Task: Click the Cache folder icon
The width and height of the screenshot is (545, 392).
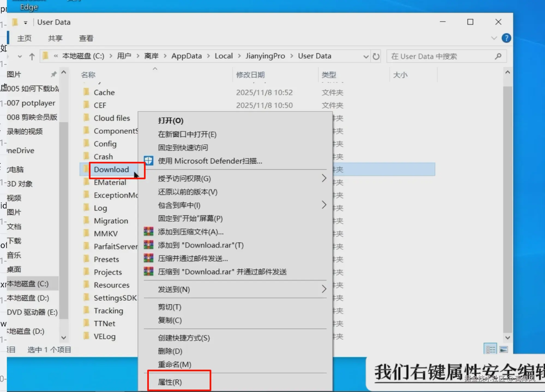Action: [x=86, y=92]
